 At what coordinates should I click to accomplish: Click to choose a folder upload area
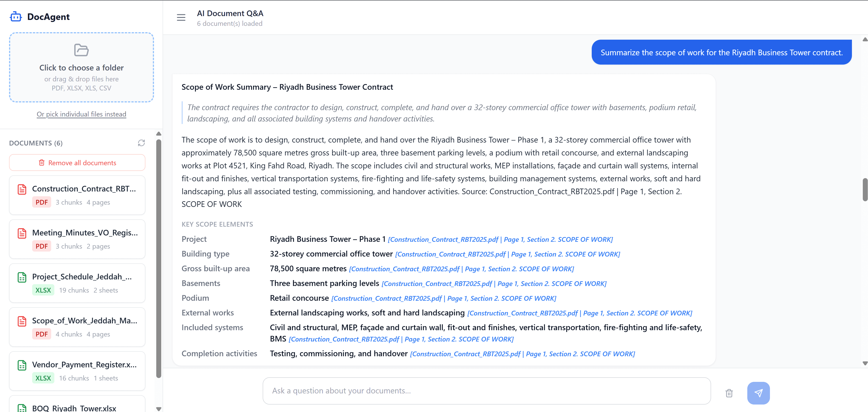pos(82,68)
